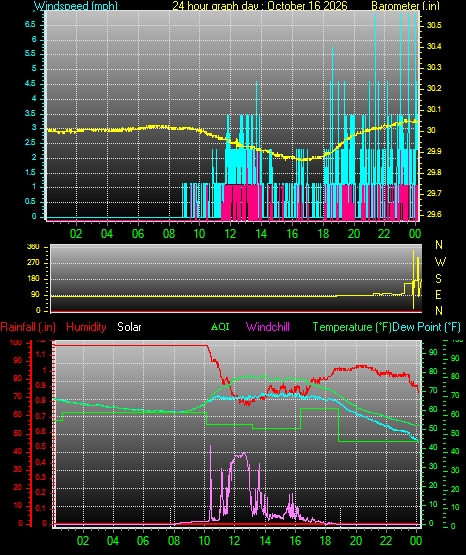
Task: Select the AQI legend label
Action: [x=220, y=326]
